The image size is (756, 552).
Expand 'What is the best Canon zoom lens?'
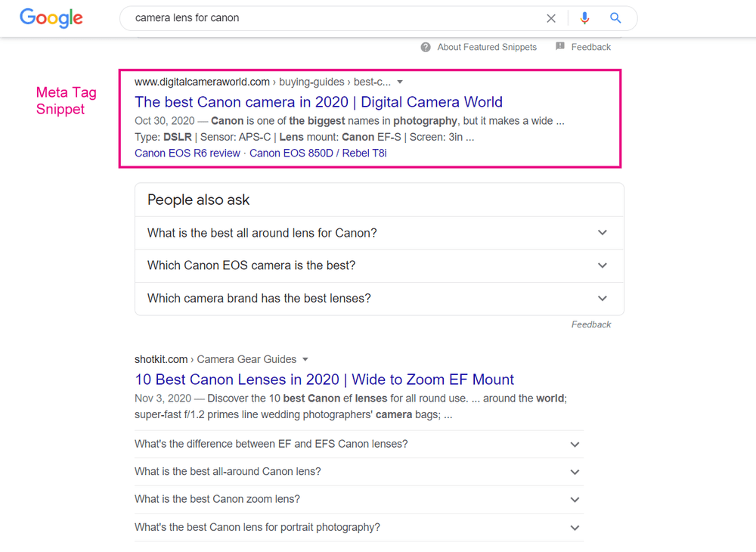[x=359, y=500]
